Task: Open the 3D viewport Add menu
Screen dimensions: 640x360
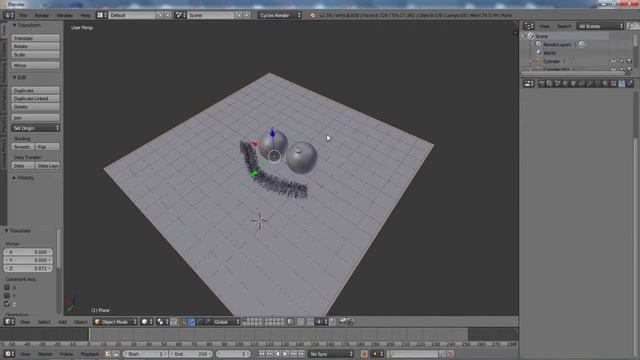Action: coord(62,322)
